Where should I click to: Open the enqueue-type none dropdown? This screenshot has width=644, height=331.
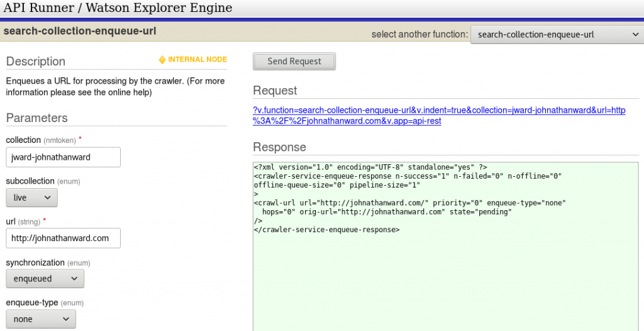(x=41, y=319)
